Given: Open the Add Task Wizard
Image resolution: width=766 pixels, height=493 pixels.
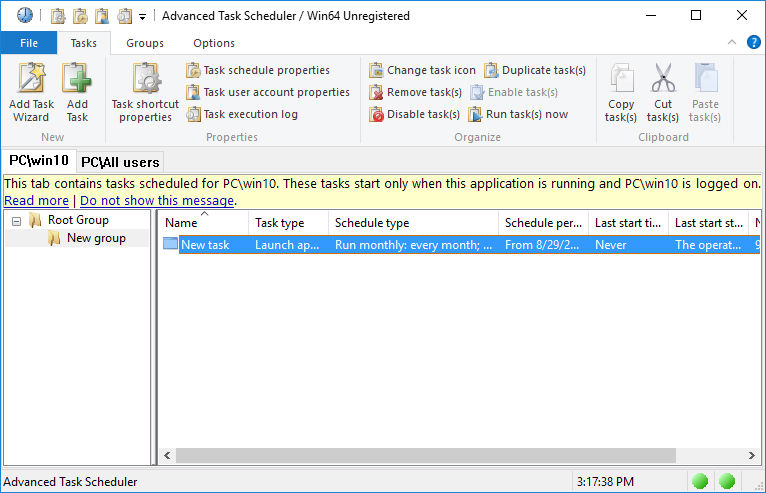Looking at the screenshot, I should [x=31, y=92].
